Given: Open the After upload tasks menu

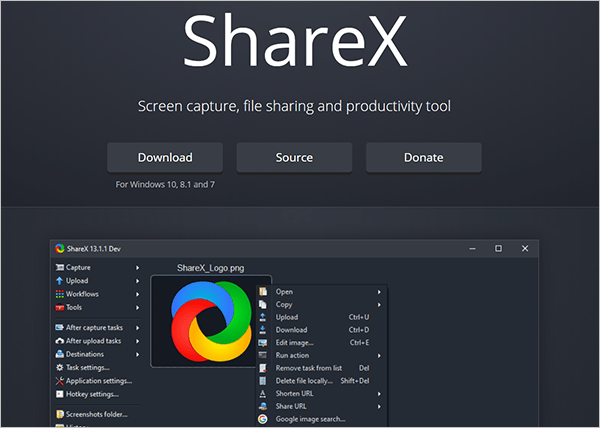Looking at the screenshot, I should click(100, 341).
